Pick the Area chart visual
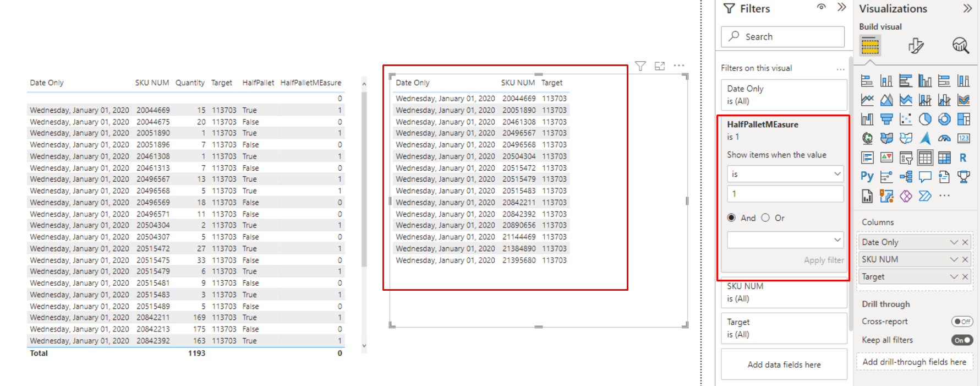Viewport: 980px width, 386px height. click(x=886, y=100)
